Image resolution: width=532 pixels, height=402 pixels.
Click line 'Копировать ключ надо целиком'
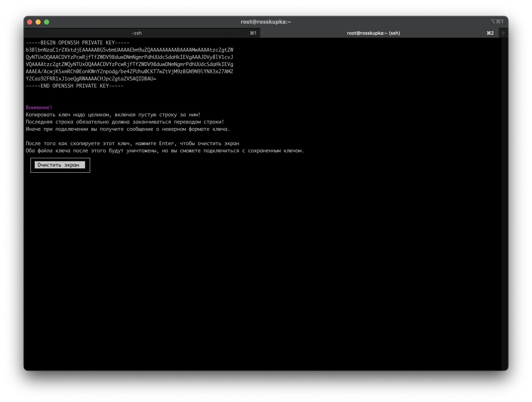pyautogui.click(x=113, y=115)
